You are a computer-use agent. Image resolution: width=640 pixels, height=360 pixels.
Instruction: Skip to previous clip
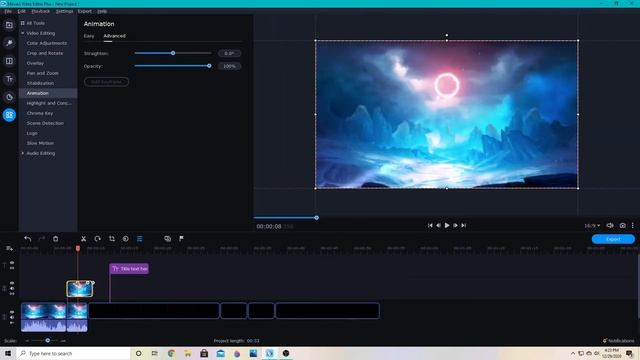[x=430, y=225]
